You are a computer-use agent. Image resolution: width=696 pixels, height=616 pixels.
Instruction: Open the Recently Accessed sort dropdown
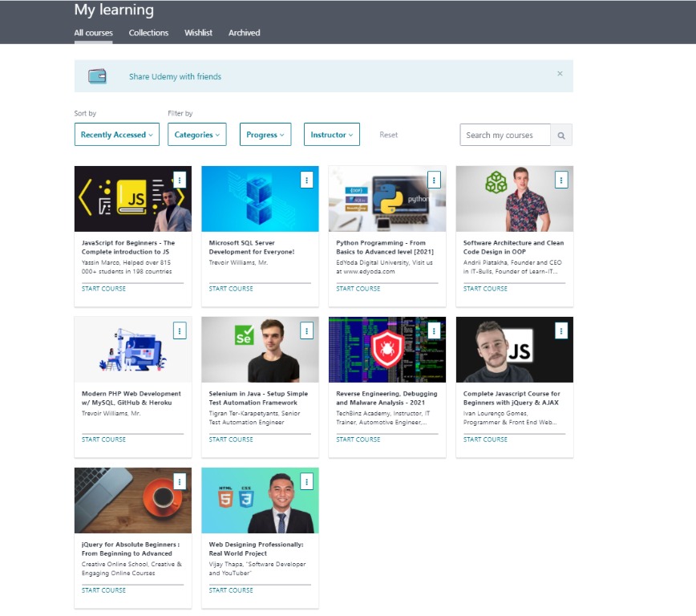[116, 134]
